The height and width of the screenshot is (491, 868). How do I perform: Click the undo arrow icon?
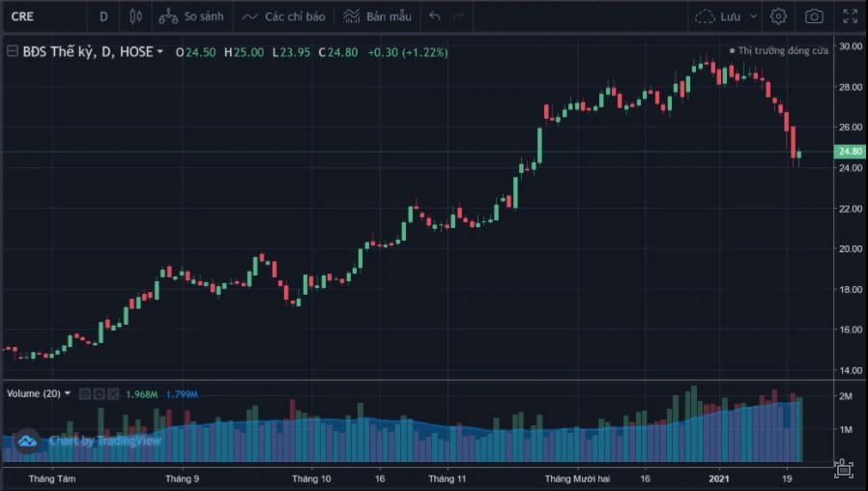pyautogui.click(x=435, y=16)
